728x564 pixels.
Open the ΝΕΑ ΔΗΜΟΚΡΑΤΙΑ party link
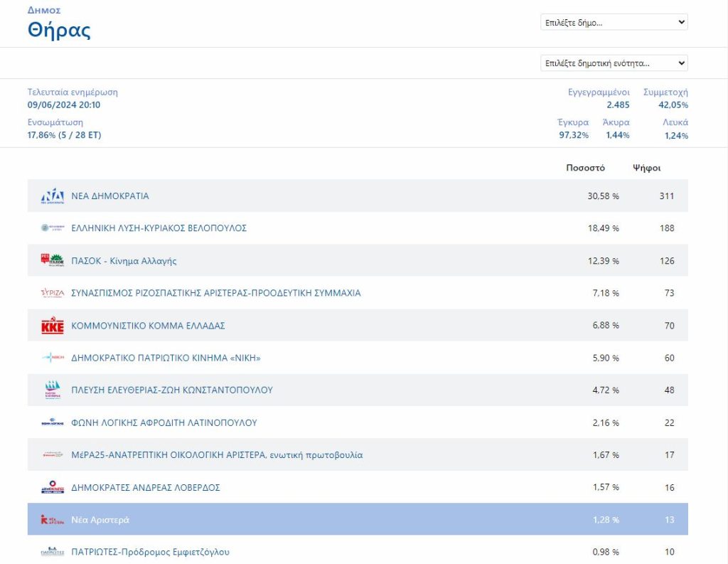point(110,196)
